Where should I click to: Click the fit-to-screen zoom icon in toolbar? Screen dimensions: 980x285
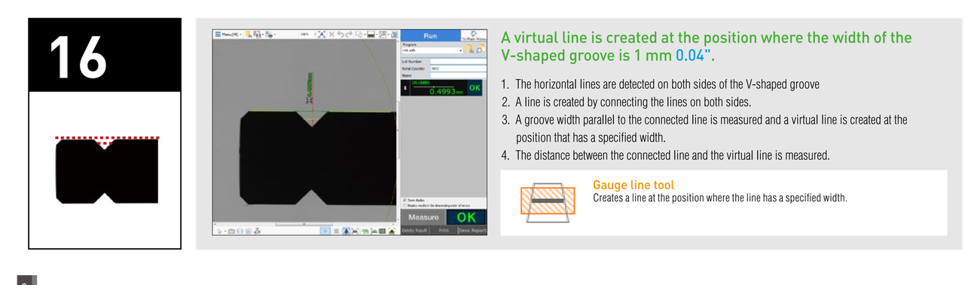pyautogui.click(x=322, y=35)
